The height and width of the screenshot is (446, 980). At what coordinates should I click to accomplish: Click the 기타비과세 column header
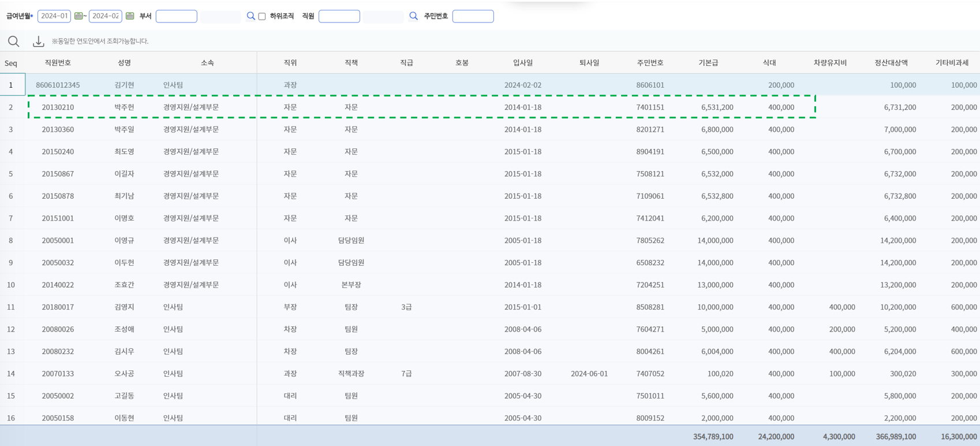tap(952, 62)
